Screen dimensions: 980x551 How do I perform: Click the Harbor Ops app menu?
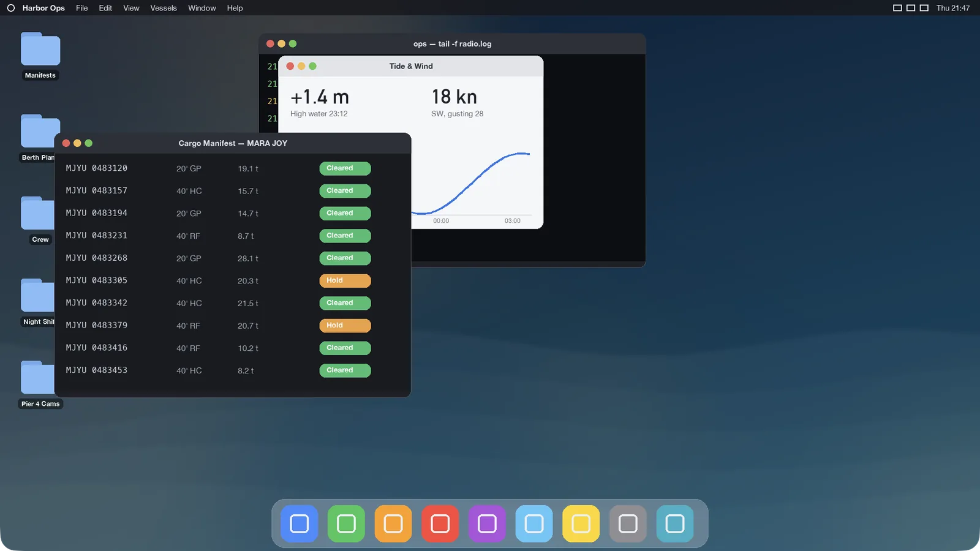coord(43,8)
